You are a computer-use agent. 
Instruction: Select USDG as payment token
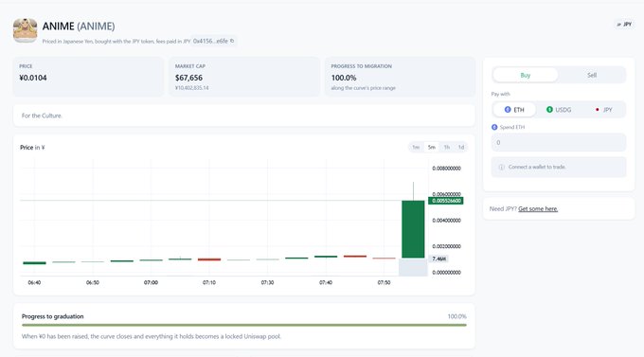559,110
